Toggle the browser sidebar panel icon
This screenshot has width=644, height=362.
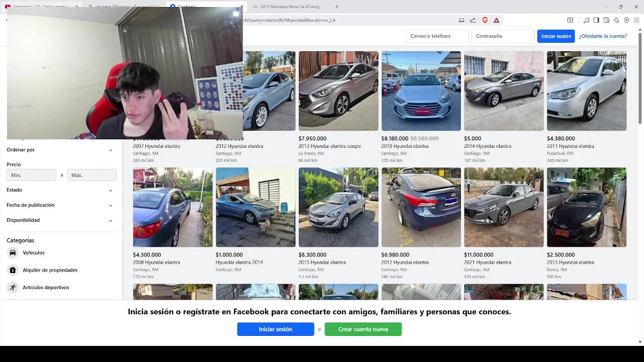tap(596, 20)
